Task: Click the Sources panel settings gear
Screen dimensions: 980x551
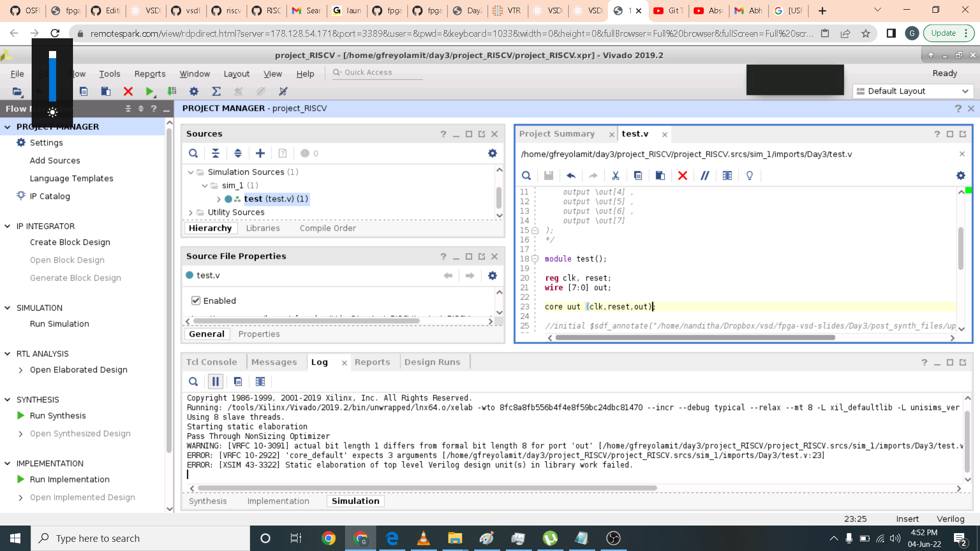Action: [492, 153]
